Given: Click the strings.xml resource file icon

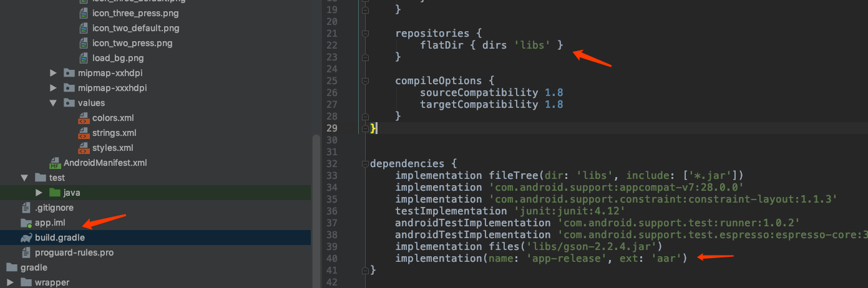Looking at the screenshot, I should pos(84,133).
